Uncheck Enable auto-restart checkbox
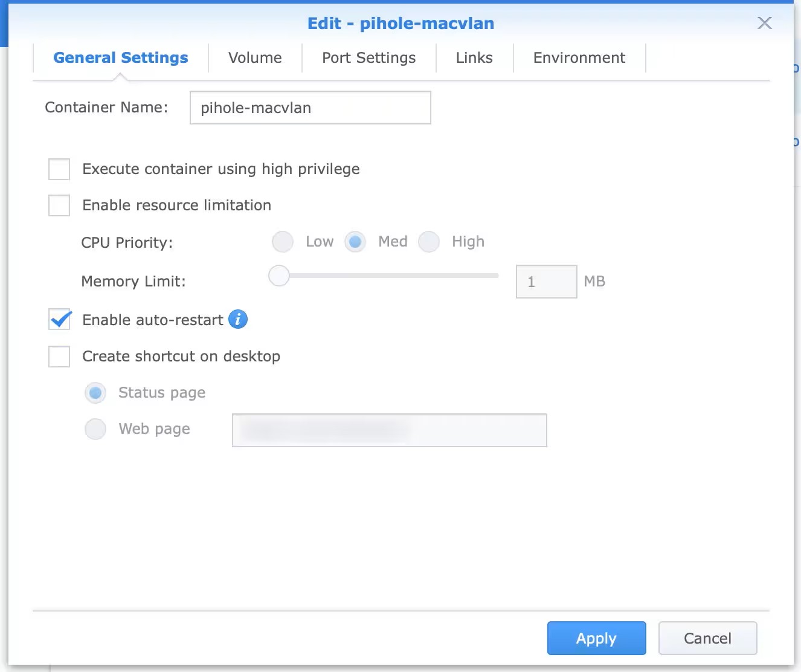The image size is (801, 672). point(59,320)
